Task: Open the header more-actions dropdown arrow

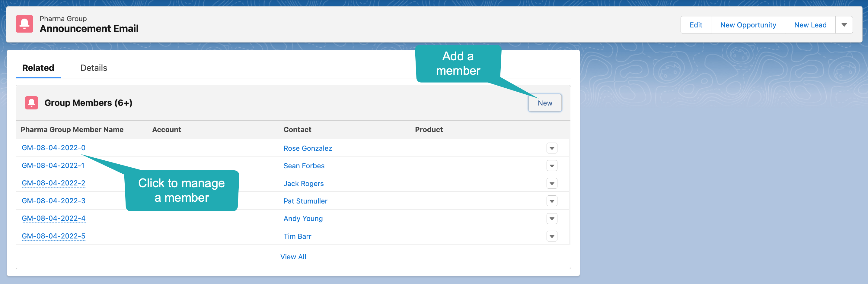Action: [844, 24]
